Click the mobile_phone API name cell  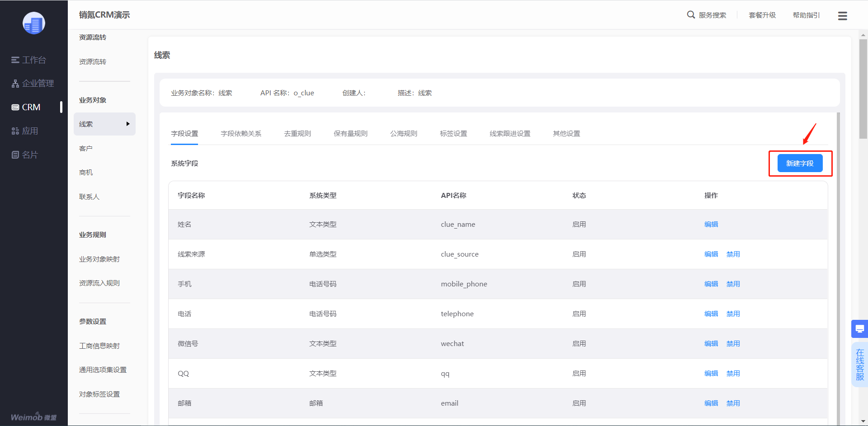click(464, 284)
